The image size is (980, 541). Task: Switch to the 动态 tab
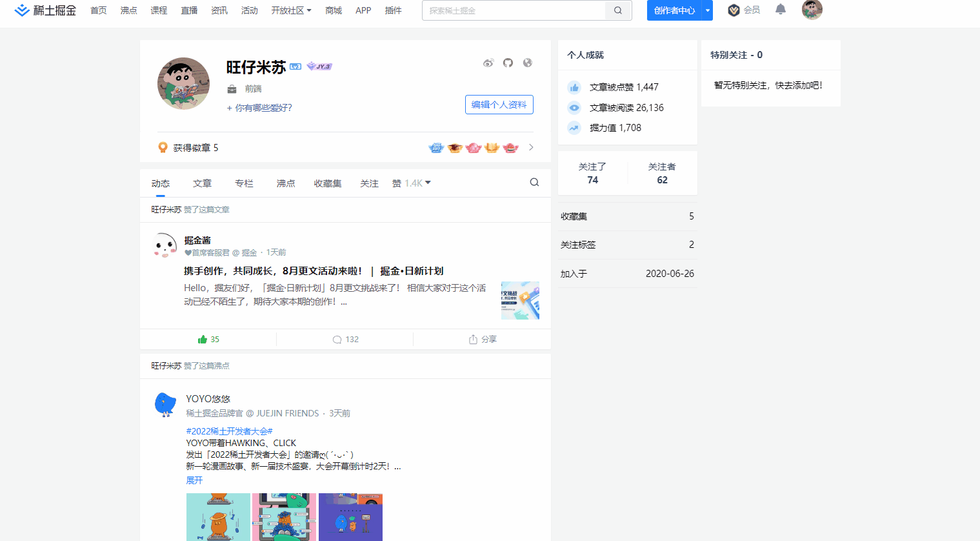pos(161,183)
